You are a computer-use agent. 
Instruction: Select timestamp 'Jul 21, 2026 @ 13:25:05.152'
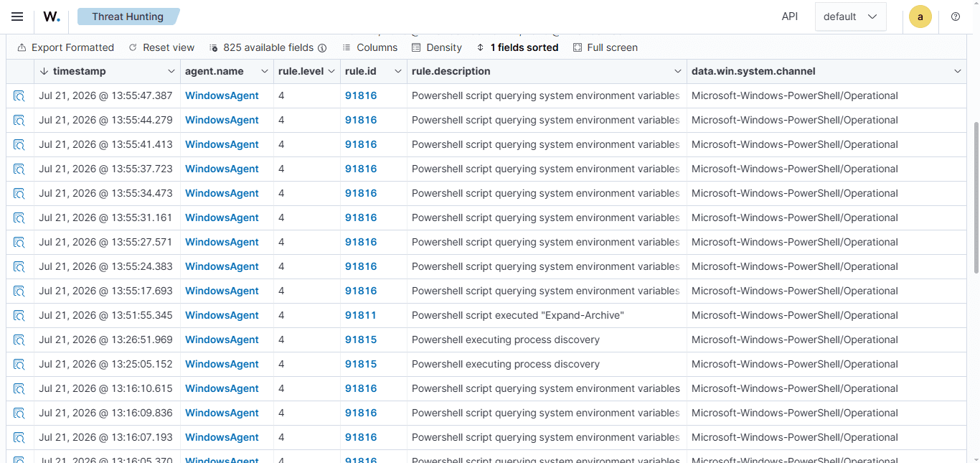[x=105, y=364]
